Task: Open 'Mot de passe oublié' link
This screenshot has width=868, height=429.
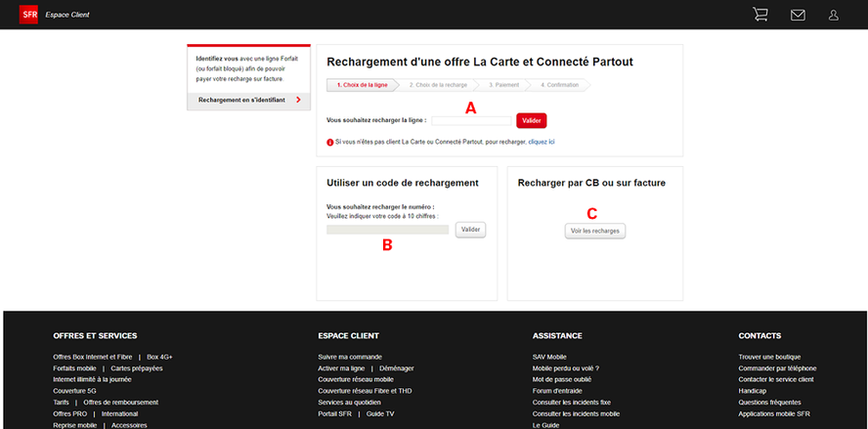Action: coord(562,380)
